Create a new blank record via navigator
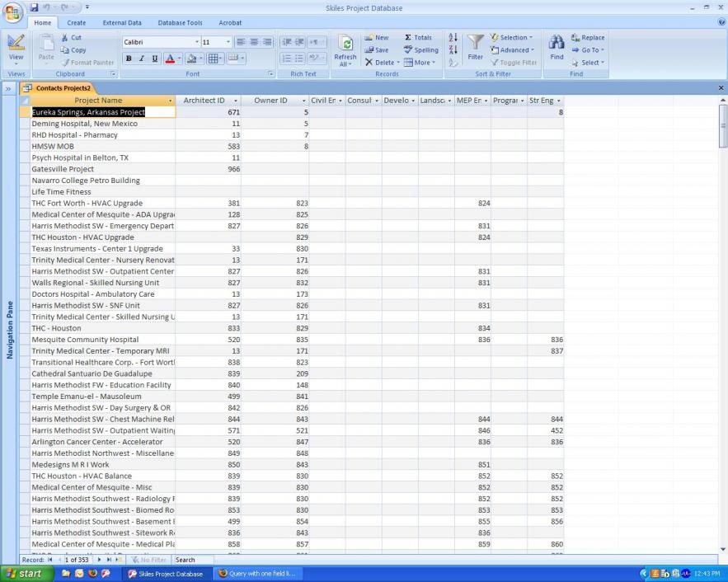Screen dimensions: 728x582 (x=119, y=560)
